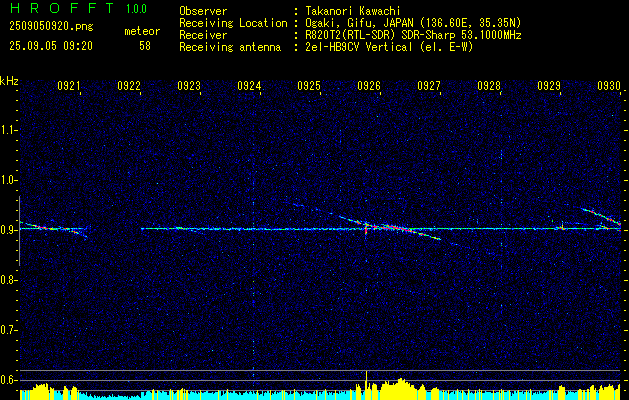
Task: Click the antenna 2el-HB9CV Vertical line
Action: pyautogui.click(x=387, y=47)
